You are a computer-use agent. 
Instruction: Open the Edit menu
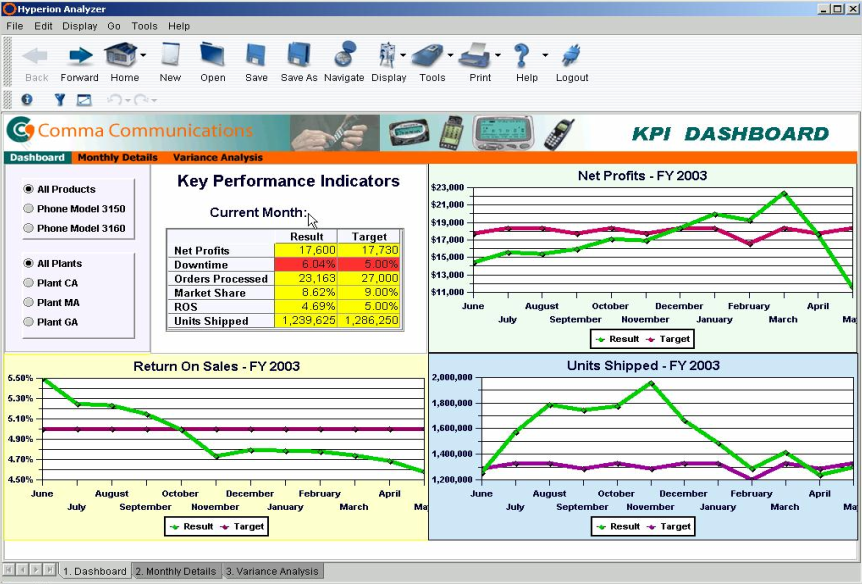[x=43, y=26]
